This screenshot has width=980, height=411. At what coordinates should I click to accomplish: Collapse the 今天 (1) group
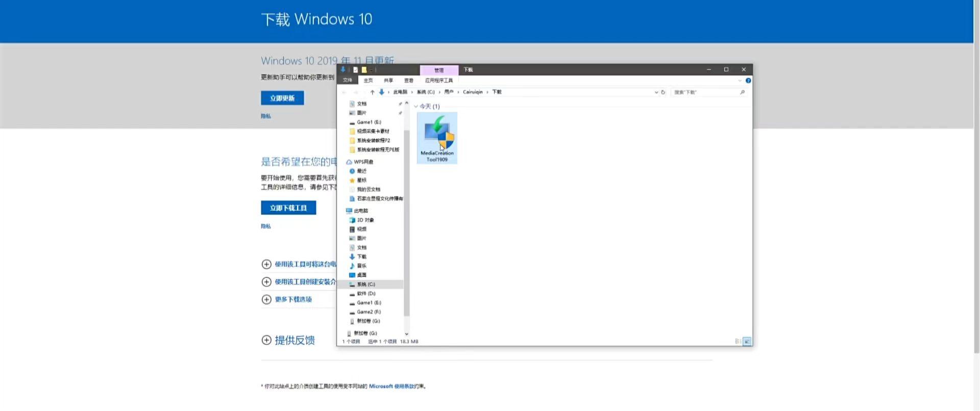pos(416,107)
